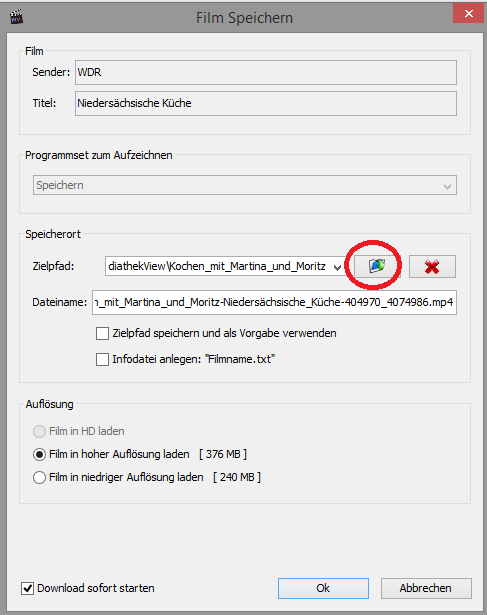Open folder browser for Zielpfad

coord(377,266)
